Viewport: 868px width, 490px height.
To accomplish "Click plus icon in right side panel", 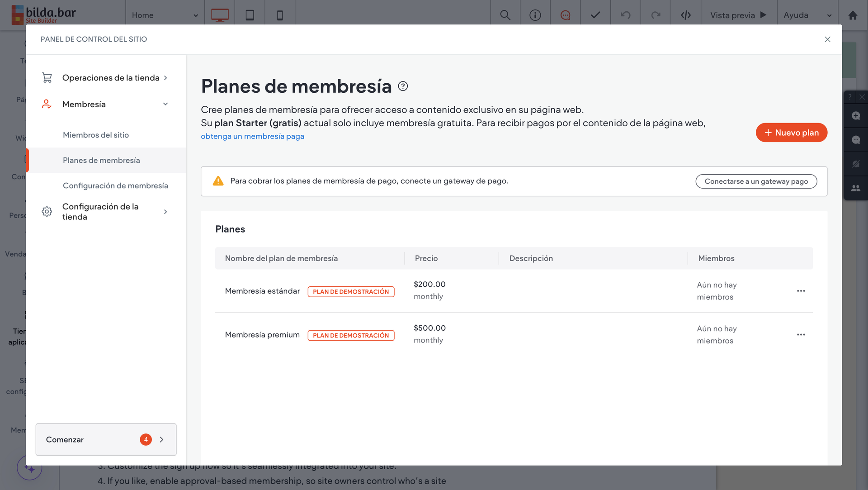I will point(856,115).
